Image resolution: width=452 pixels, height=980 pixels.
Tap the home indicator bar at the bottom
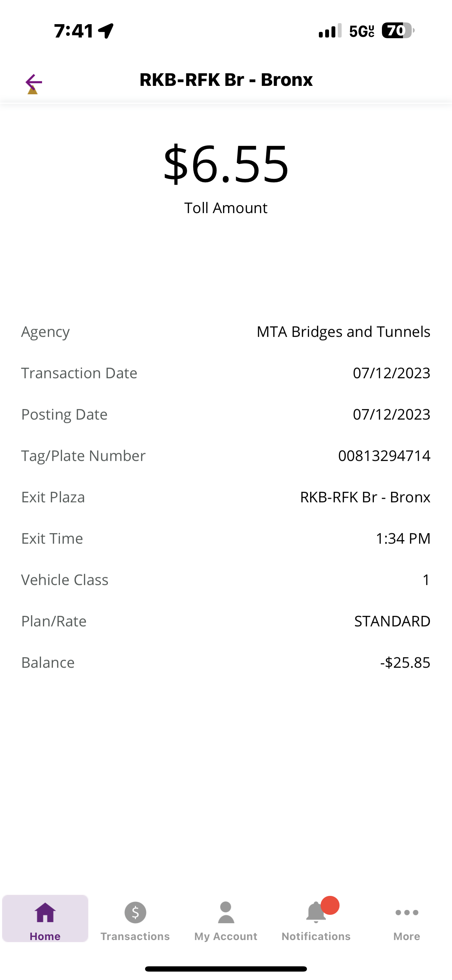point(226,968)
